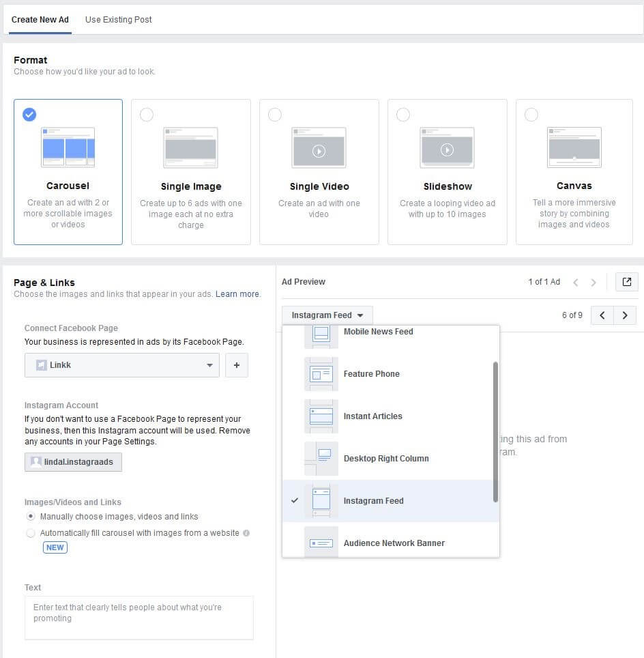Screen dimensions: 644x658
Task: Show the next placement preview
Action: [x=625, y=315]
